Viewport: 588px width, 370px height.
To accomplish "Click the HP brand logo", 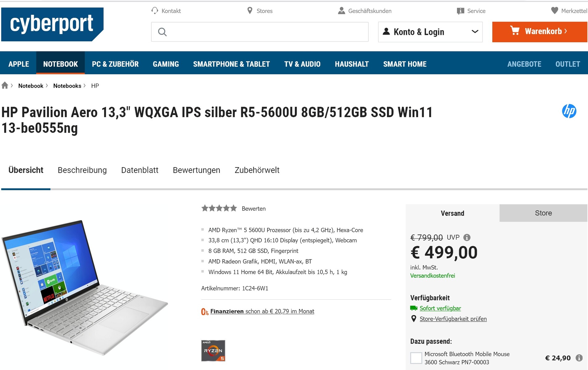I will [x=569, y=111].
